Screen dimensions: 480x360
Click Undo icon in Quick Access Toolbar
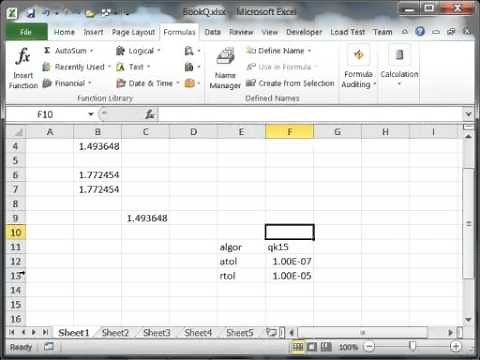coord(46,13)
